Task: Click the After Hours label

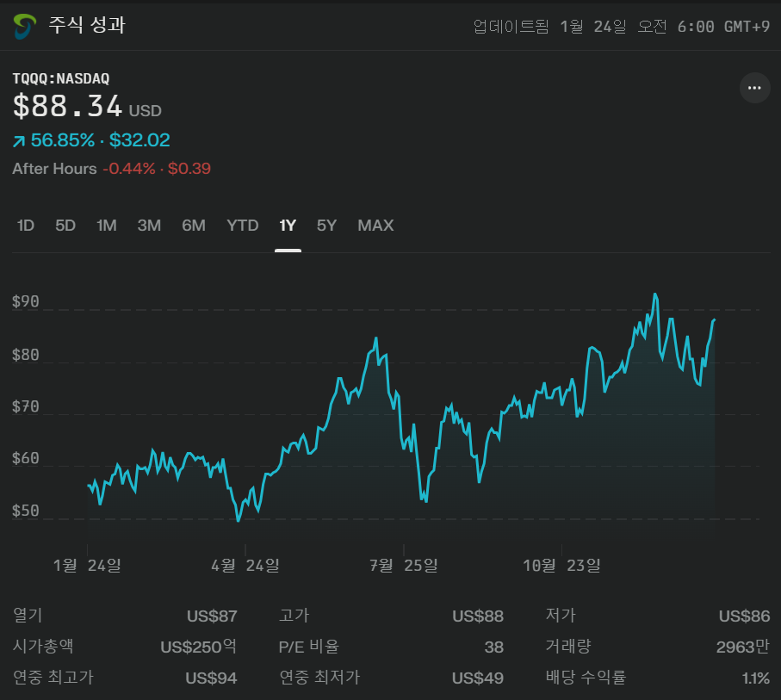Action: coord(54,169)
